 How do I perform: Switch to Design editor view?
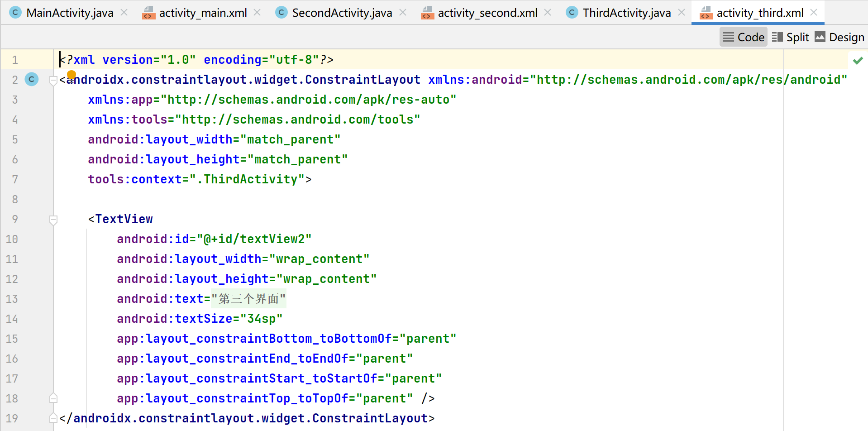click(839, 37)
